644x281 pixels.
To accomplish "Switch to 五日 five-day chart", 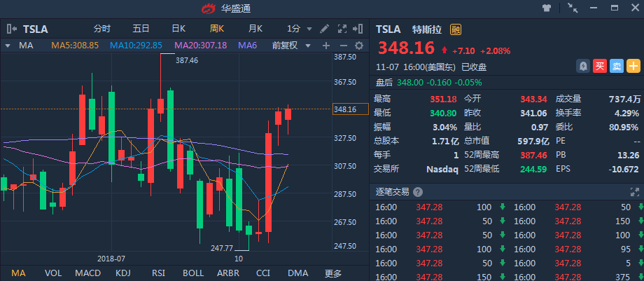I will tap(141, 29).
